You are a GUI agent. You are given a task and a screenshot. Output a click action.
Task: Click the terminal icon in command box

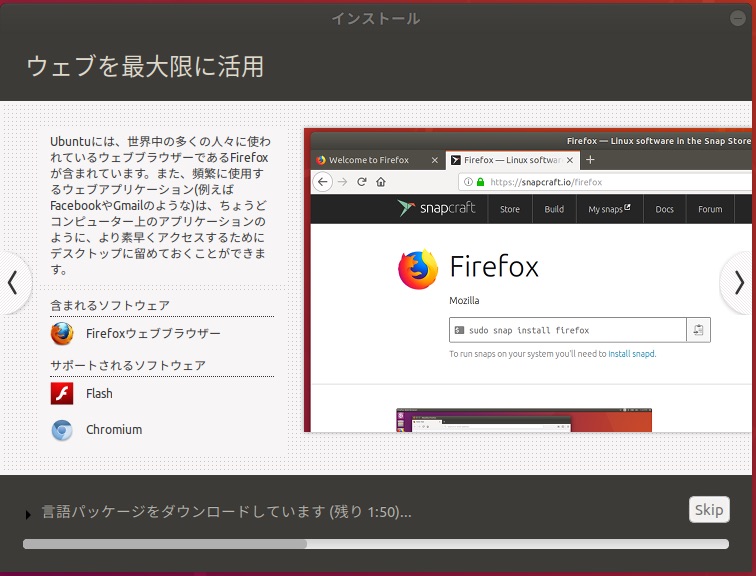459,330
